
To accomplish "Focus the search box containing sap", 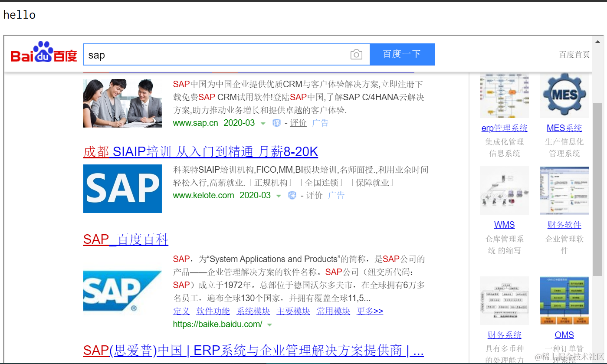I will pyautogui.click(x=226, y=55).
